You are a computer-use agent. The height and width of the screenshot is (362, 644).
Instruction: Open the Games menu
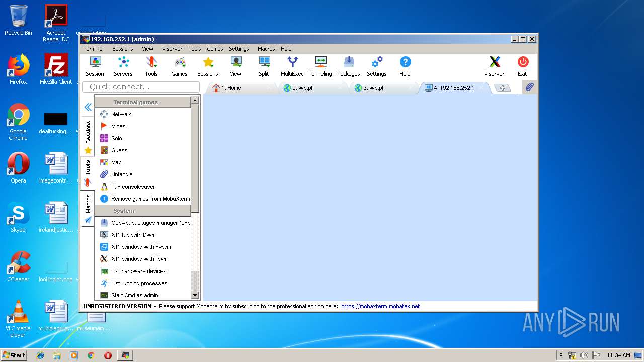click(215, 49)
